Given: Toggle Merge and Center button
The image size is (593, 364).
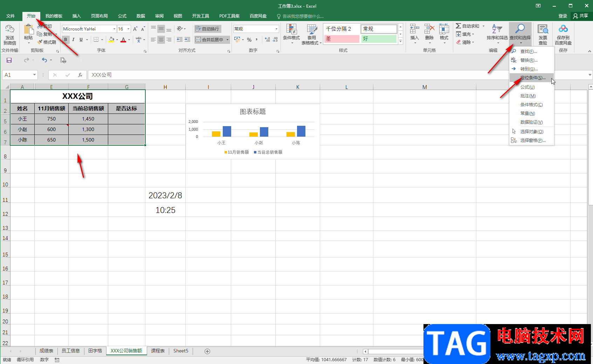Looking at the screenshot, I should click(209, 40).
